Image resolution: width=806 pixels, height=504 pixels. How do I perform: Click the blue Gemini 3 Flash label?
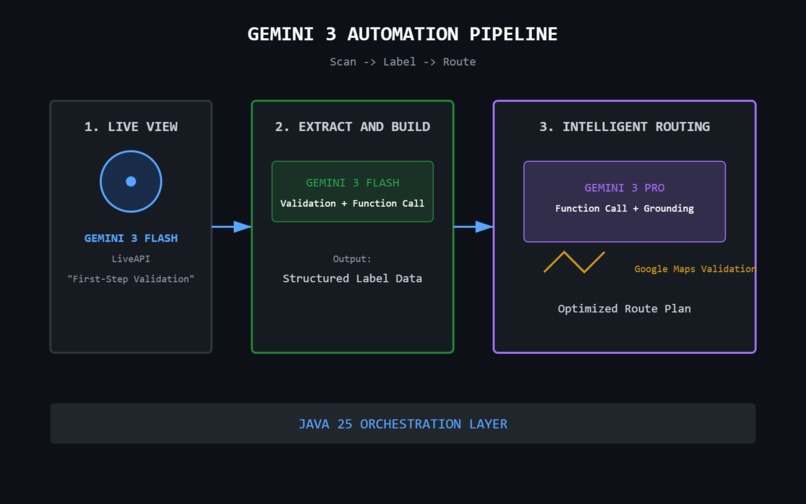point(131,238)
